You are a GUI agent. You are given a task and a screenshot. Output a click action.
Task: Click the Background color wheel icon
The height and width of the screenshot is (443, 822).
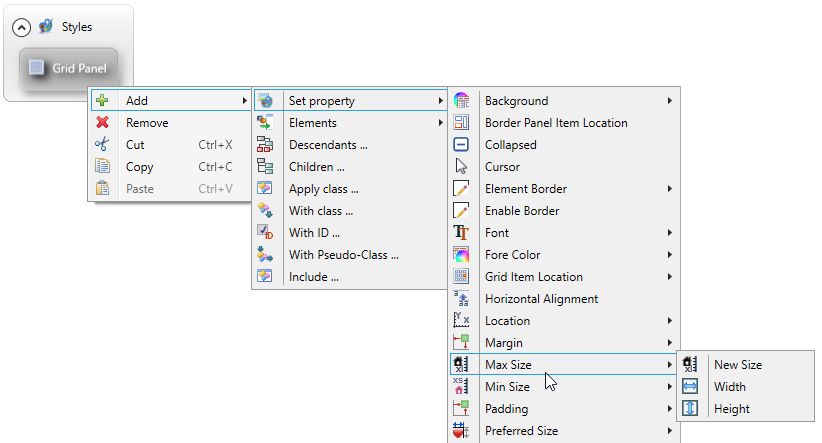point(461,101)
